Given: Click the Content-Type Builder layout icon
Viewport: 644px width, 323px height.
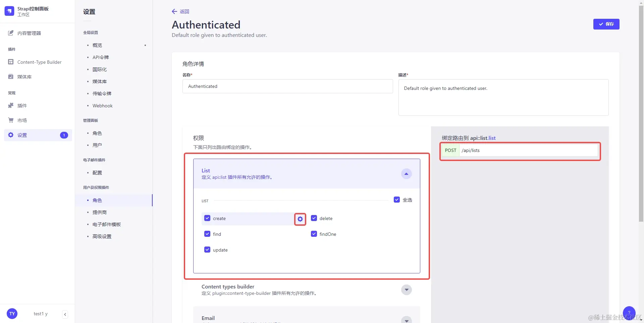Looking at the screenshot, I should (x=11, y=62).
